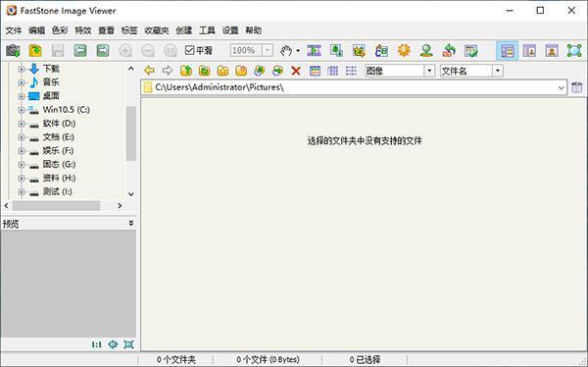Expand the Win10.5 (C:) drive node
This screenshot has width=588, height=367.
pyautogui.click(x=22, y=110)
